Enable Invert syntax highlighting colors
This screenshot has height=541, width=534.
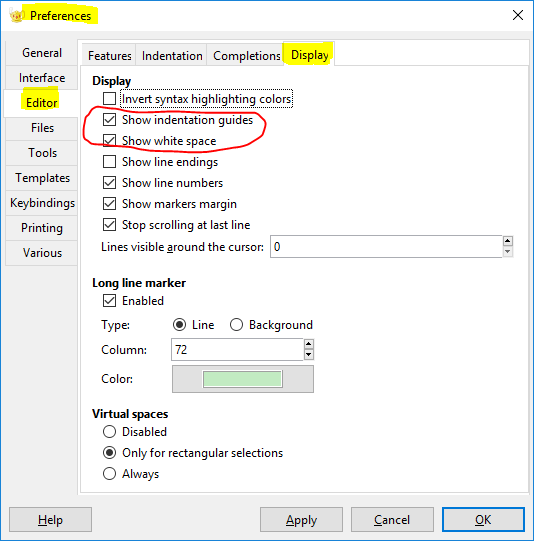click(x=109, y=99)
